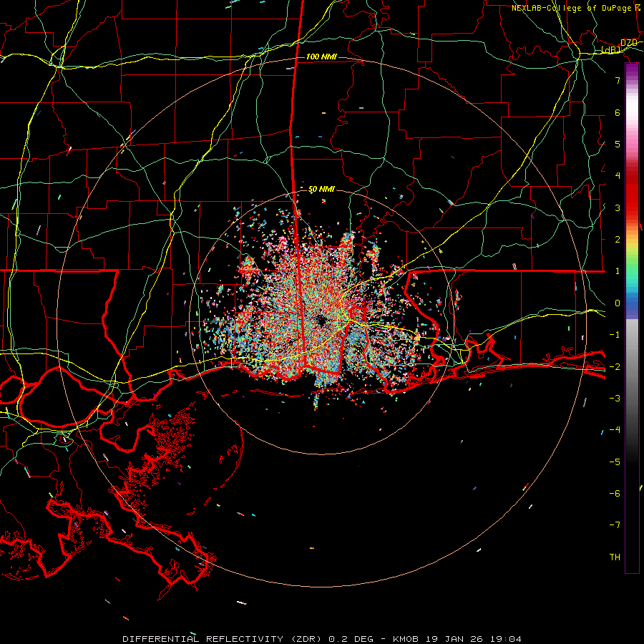
Task: Click the '100 NMI' range ring label
Action: [x=321, y=57]
